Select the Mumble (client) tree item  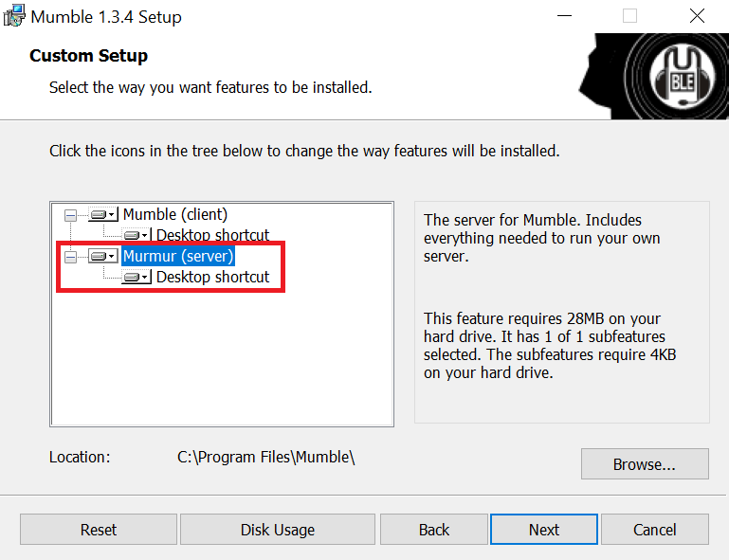(175, 214)
